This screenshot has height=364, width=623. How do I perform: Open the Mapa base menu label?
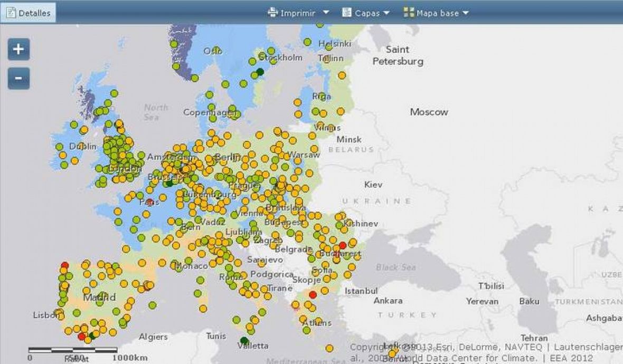tap(437, 13)
